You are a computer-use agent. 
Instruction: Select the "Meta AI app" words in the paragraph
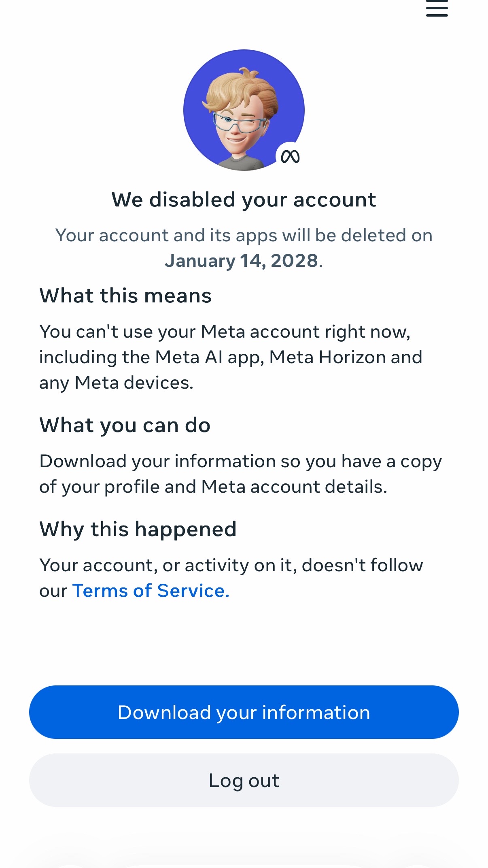[x=210, y=357]
